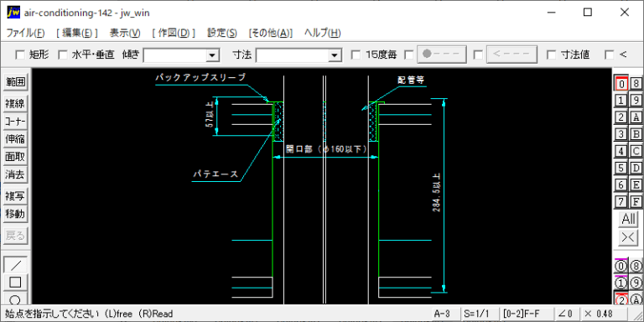The height and width of the screenshot is (322, 644).
Task: Open the 設定(S) menu
Action: 222,33
